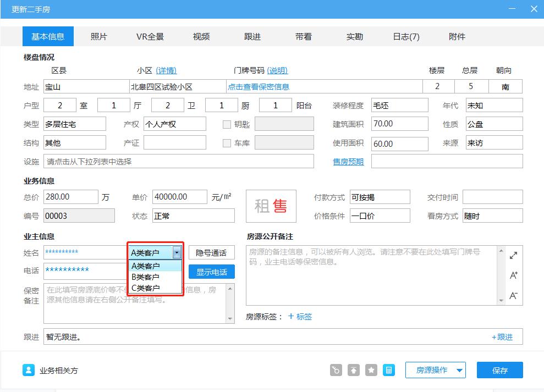This screenshot has width=544, height=392.
Task: Switch to the 照片 tab
Action: [x=100, y=36]
